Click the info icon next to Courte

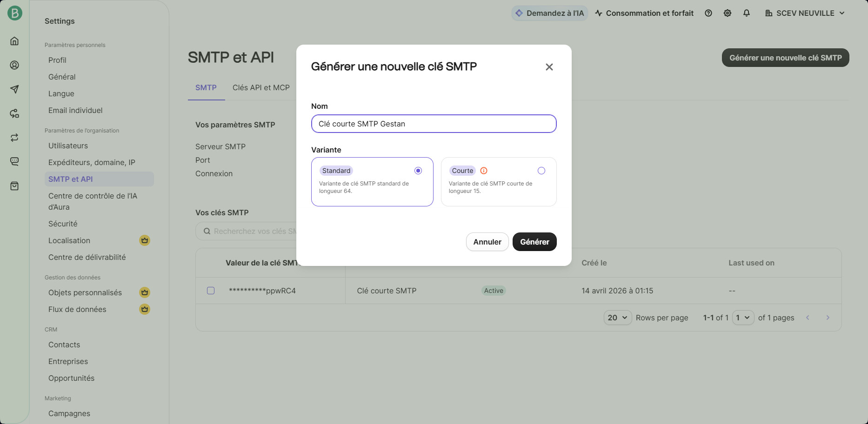coord(484,171)
